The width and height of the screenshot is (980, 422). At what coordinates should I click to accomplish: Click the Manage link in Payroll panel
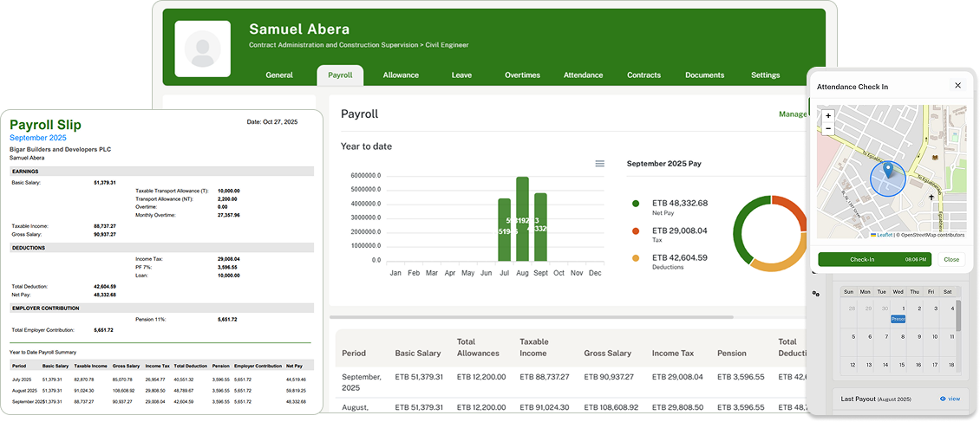(x=793, y=114)
